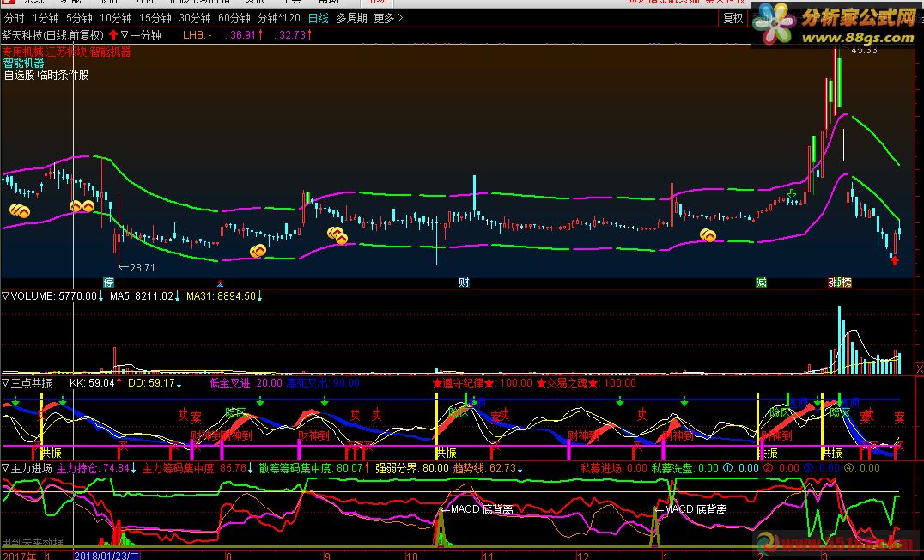Click first 共振 label in 三点共振 panel

pos(52,453)
